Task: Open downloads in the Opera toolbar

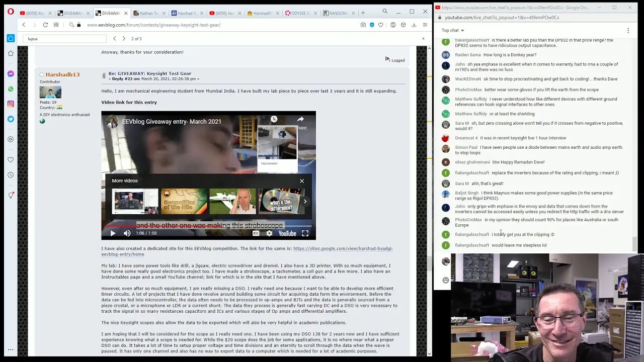Action: (x=414, y=25)
